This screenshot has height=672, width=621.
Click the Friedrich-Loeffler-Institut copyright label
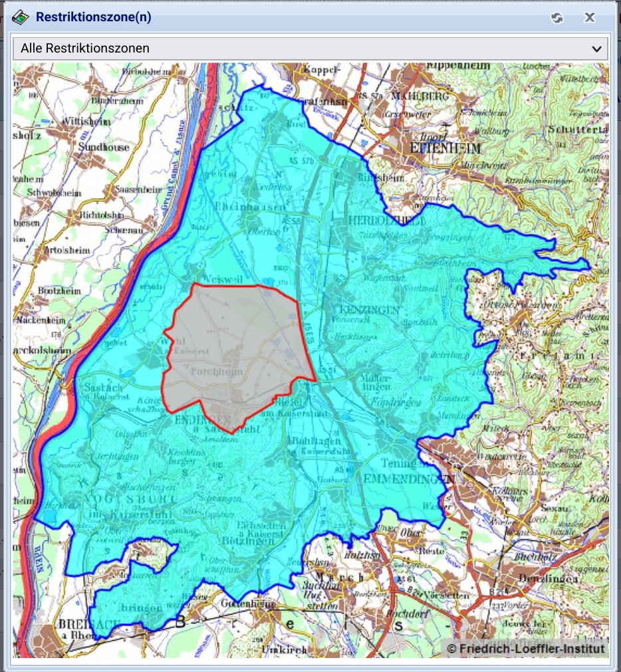(x=525, y=648)
